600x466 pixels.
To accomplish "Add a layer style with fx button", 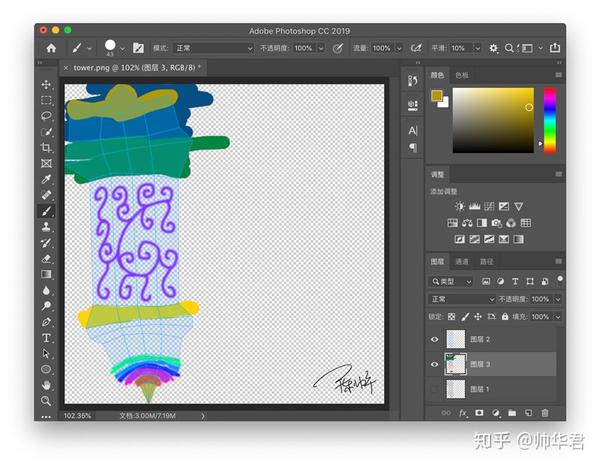I will pos(463,413).
